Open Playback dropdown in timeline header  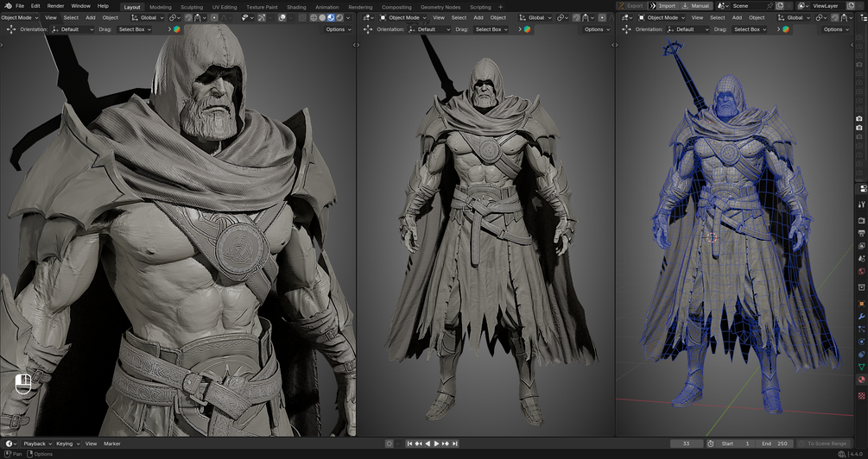coord(37,443)
